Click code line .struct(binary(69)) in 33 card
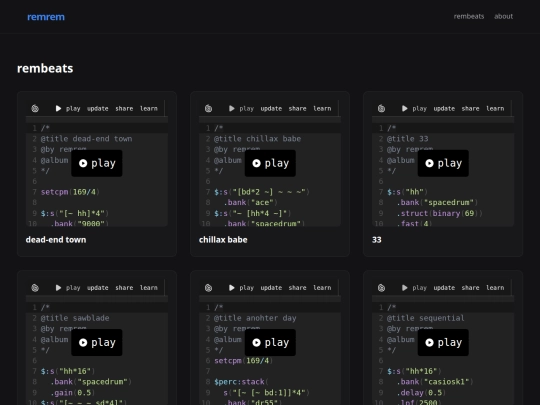This screenshot has height=405, width=540. point(439,213)
